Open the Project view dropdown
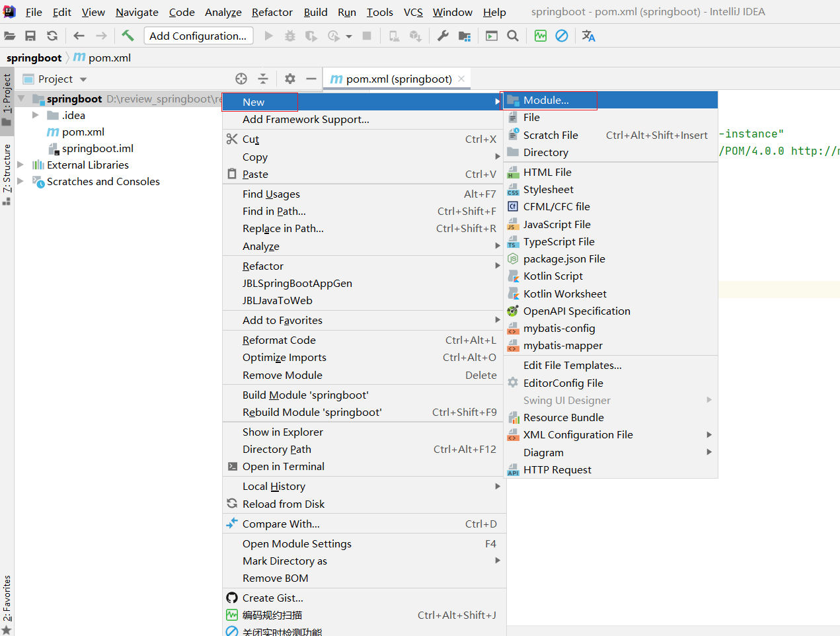The image size is (840, 636). point(83,79)
